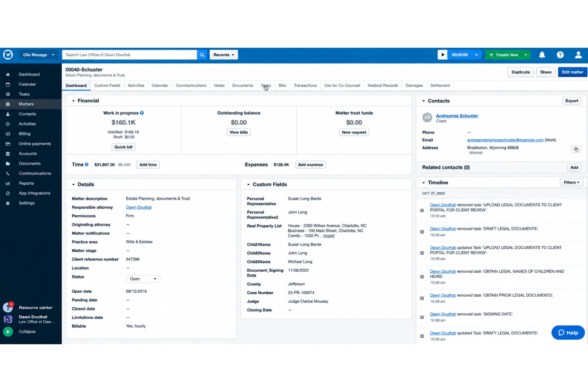Click the View bills button

(x=239, y=132)
